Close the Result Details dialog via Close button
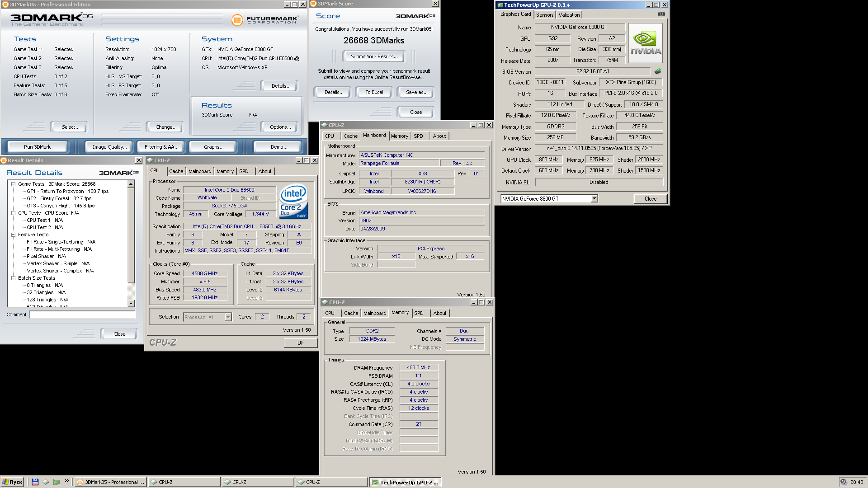Image resolution: width=868 pixels, height=488 pixels. pos(119,334)
